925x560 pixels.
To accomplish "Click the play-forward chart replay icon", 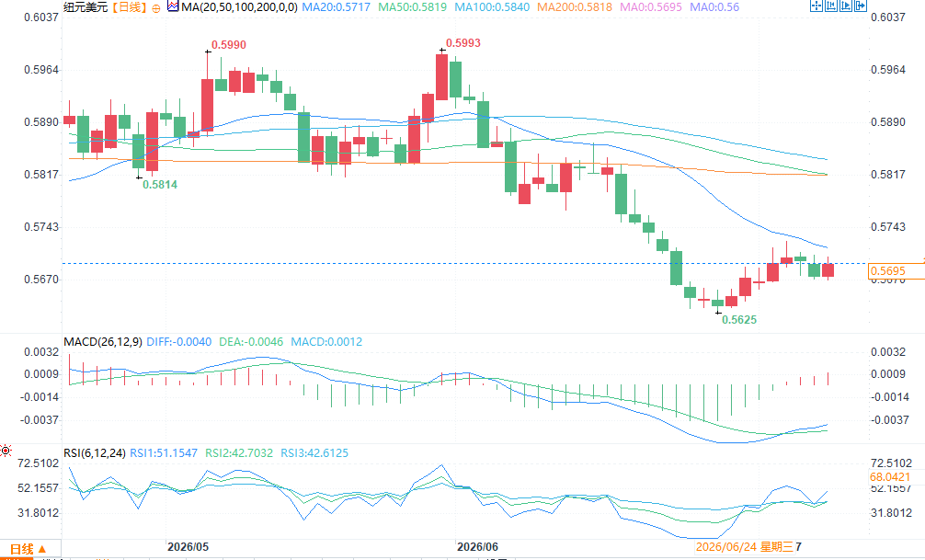I will pyautogui.click(x=846, y=6).
